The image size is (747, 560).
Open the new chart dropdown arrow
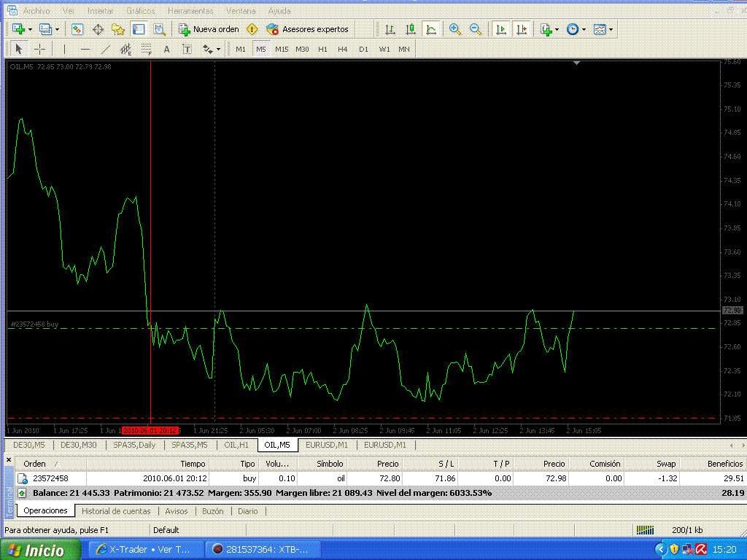click(30, 29)
